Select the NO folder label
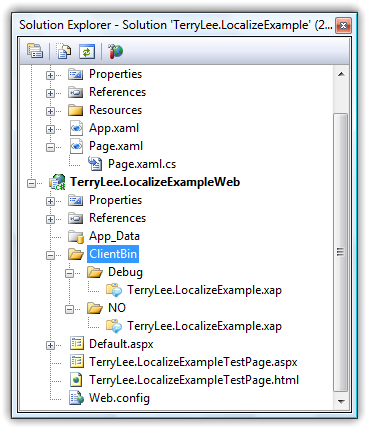This screenshot has width=368, height=429. (117, 308)
